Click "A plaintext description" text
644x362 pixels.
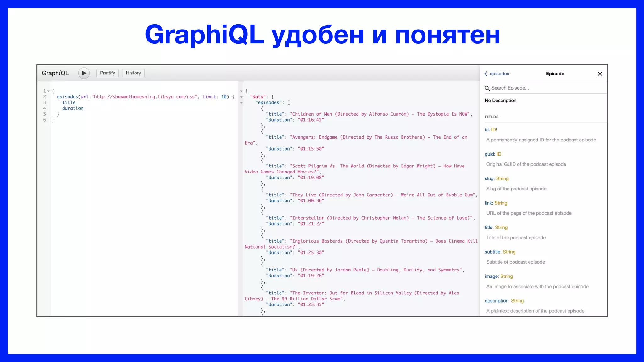click(535, 311)
